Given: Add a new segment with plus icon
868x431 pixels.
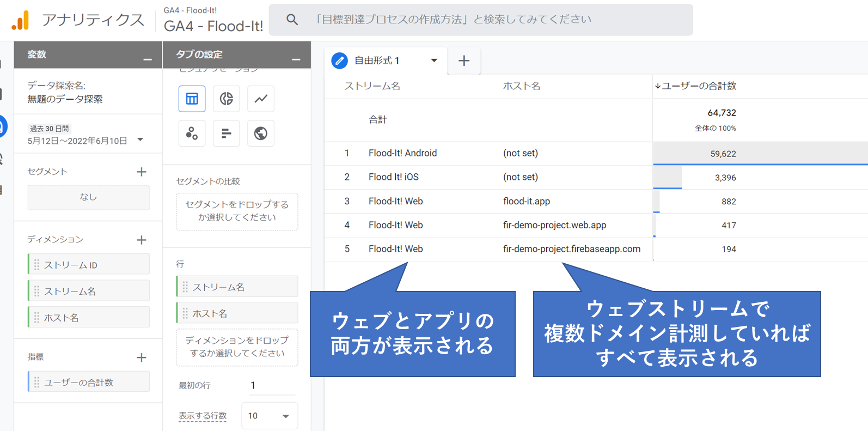Looking at the screenshot, I should (142, 172).
